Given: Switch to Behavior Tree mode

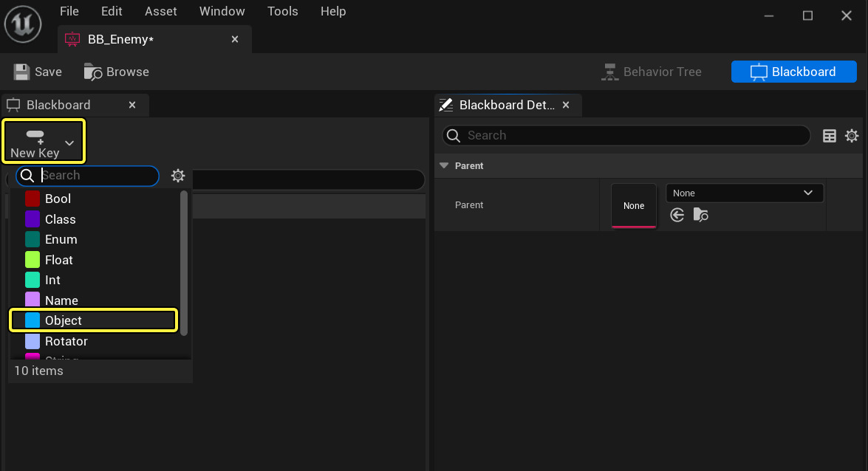Looking at the screenshot, I should (x=652, y=72).
